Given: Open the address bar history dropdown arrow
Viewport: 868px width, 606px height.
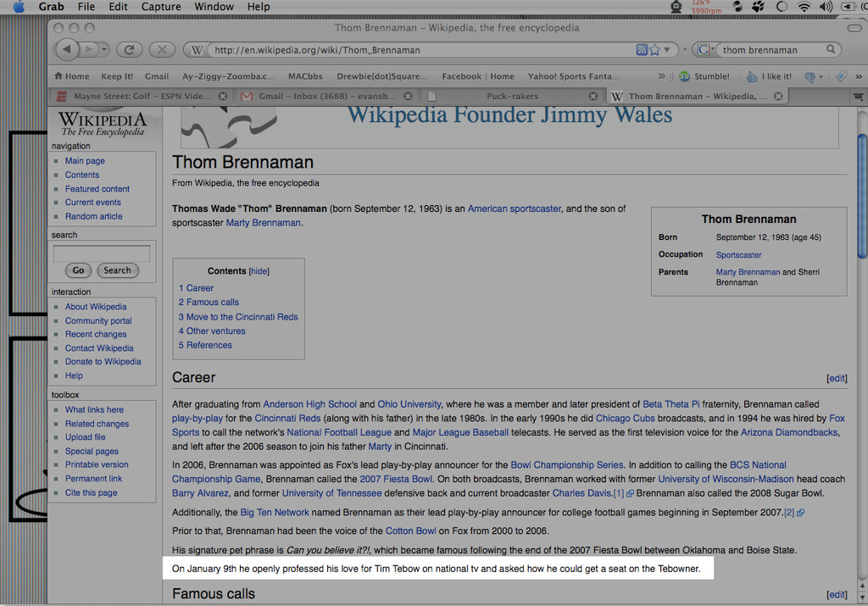Looking at the screenshot, I should [x=667, y=50].
